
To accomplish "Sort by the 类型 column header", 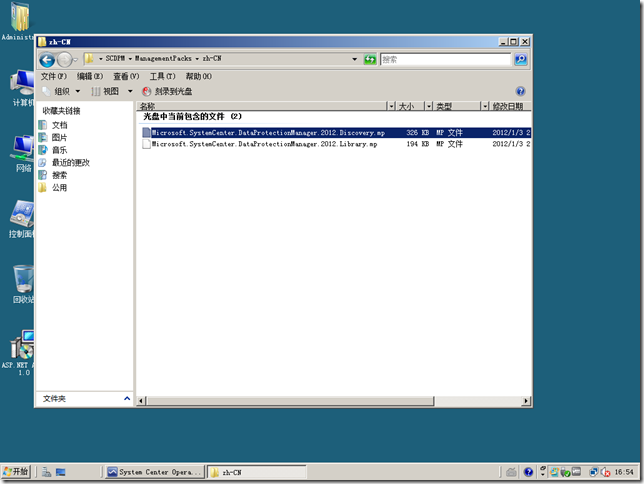I will tap(457, 106).
